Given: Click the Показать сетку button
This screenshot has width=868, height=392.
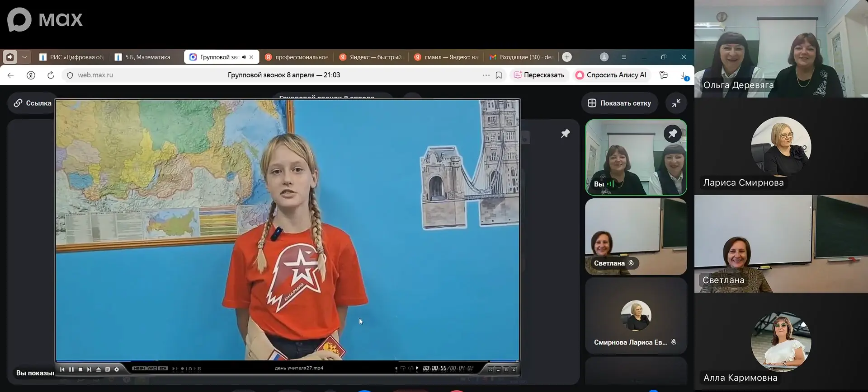Looking at the screenshot, I should coord(619,103).
